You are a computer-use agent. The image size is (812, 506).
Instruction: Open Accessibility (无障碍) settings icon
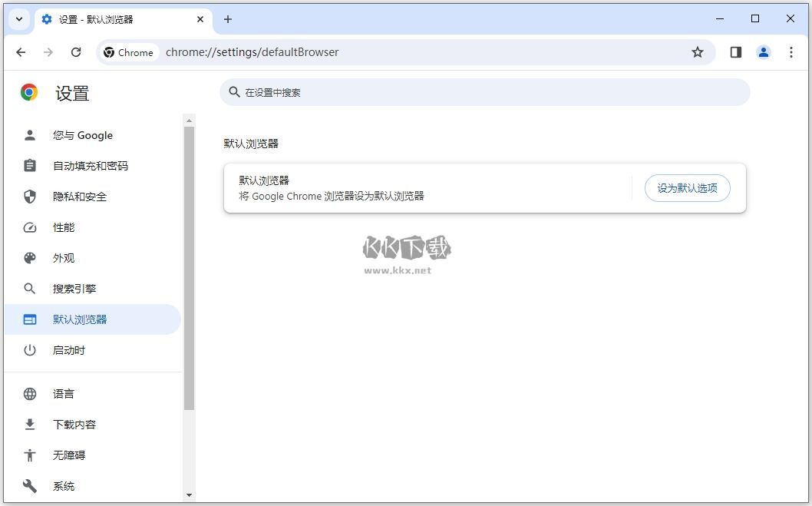click(29, 455)
